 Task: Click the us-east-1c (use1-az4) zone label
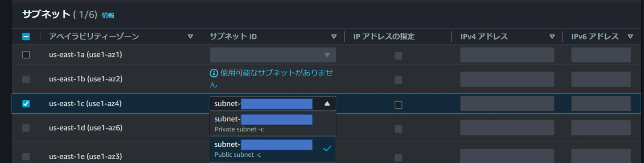point(86,104)
